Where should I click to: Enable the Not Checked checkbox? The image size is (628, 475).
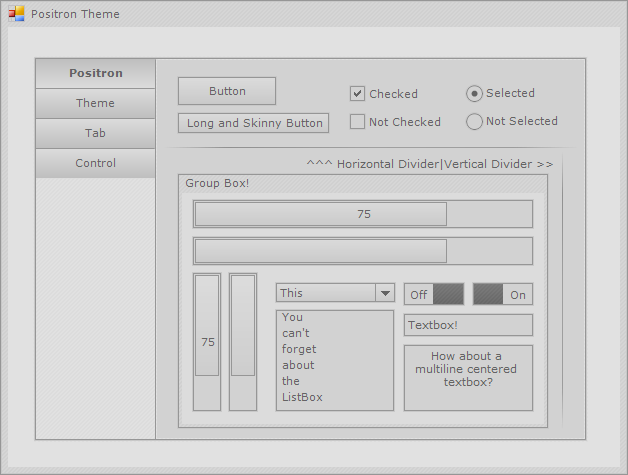pyautogui.click(x=357, y=122)
